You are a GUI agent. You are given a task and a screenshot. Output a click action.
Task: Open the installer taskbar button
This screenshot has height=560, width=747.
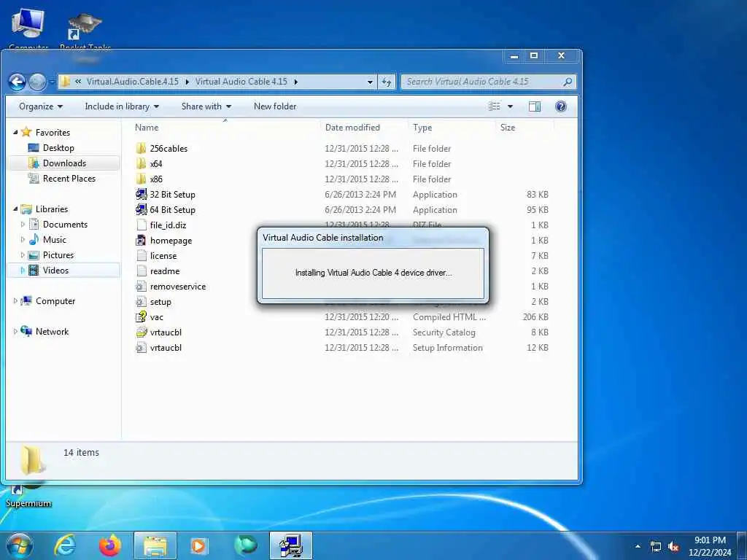pyautogui.click(x=291, y=545)
